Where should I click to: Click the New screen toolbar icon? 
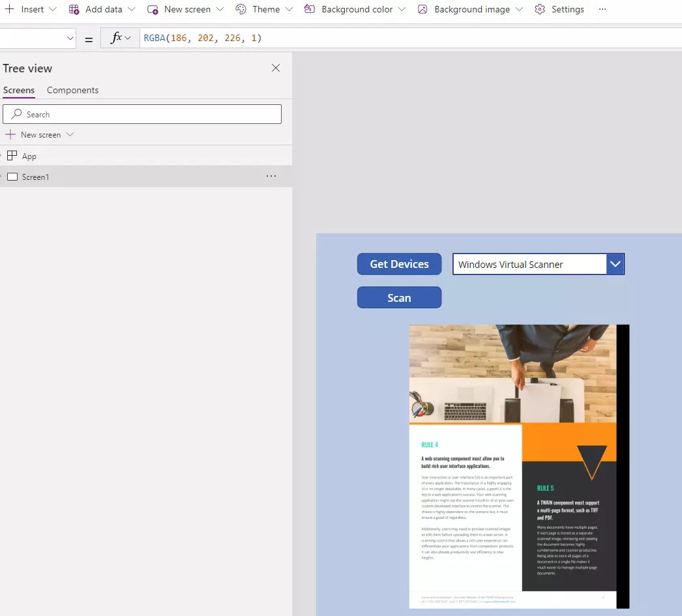coord(152,9)
